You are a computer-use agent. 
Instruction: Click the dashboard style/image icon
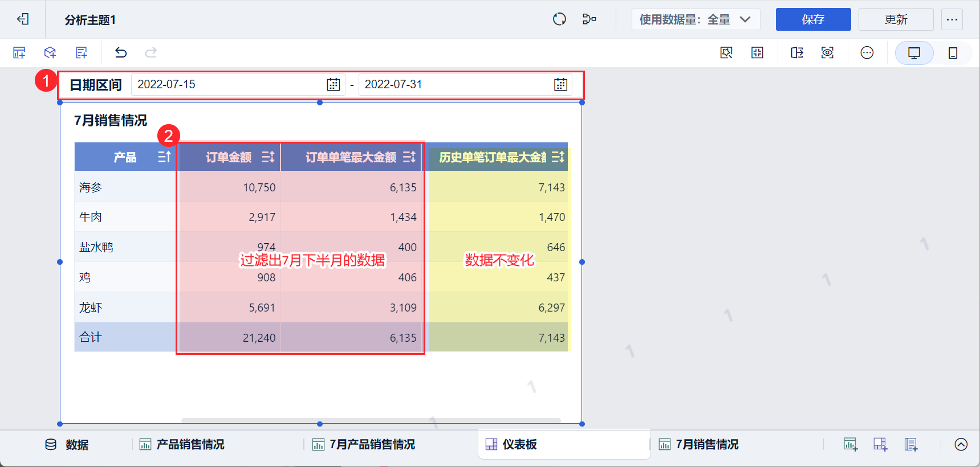[x=726, y=53]
